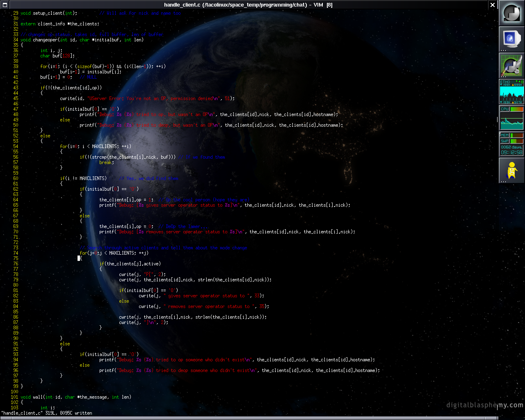Click the ETH0 network monitor graph
The image size is (525, 420).
coord(511,94)
